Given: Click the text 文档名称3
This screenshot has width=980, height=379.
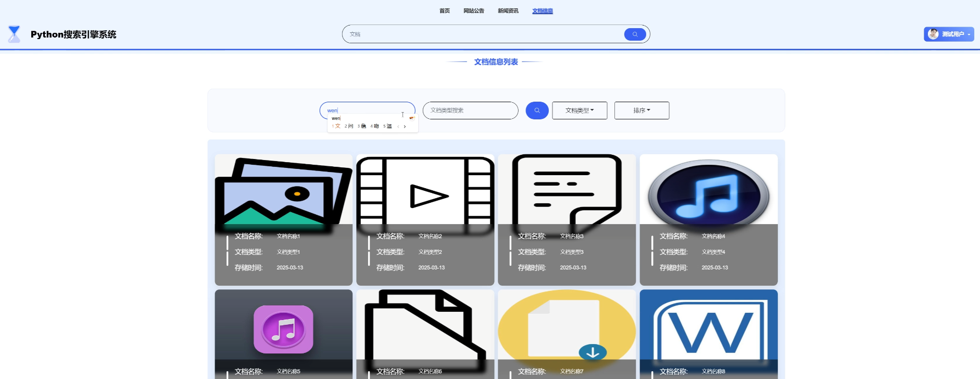Looking at the screenshot, I should pyautogui.click(x=572, y=237).
